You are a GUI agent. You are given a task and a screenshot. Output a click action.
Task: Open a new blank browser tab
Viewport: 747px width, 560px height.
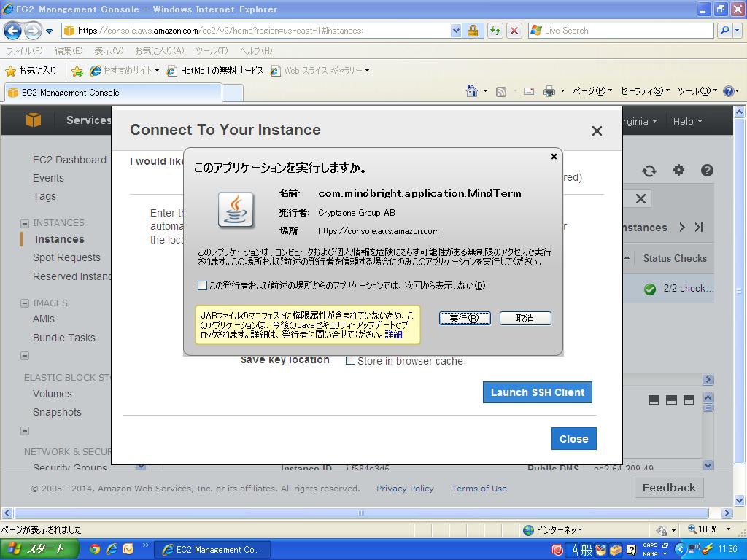[x=233, y=93]
